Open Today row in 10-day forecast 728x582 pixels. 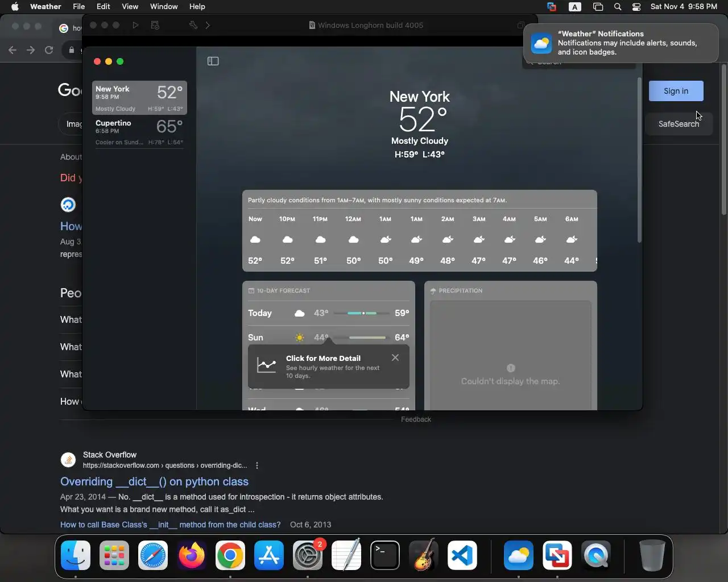pos(329,313)
